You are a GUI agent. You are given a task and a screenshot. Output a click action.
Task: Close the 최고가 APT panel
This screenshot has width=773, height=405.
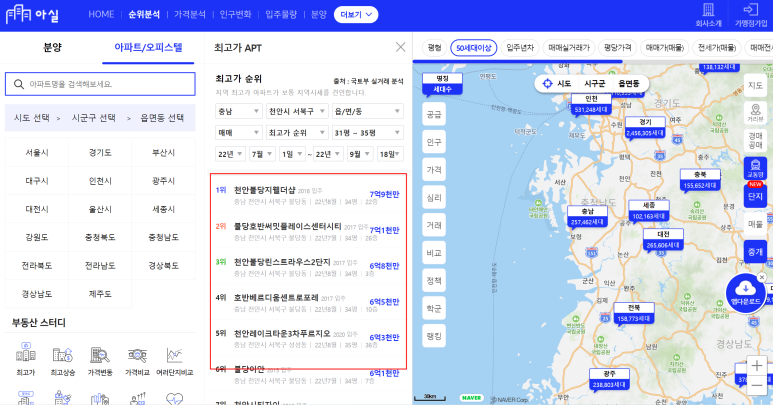click(400, 47)
